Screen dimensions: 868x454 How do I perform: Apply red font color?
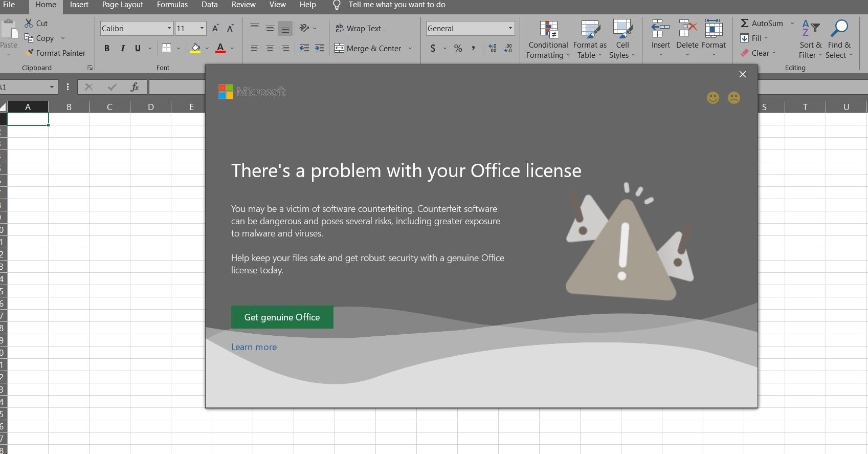[x=220, y=48]
